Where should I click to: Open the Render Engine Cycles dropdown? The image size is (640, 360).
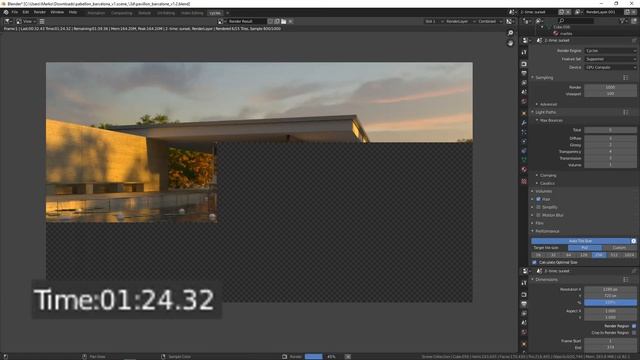tap(610, 51)
